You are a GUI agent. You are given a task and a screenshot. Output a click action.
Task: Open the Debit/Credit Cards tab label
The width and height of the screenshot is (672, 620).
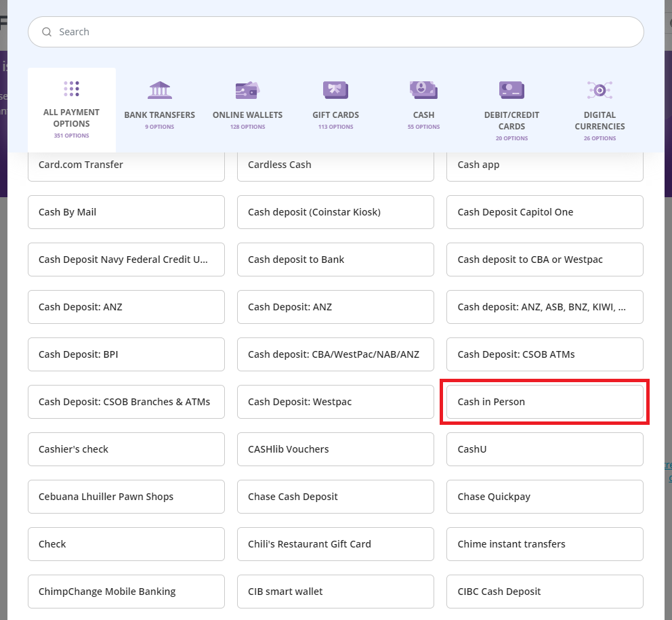511,121
